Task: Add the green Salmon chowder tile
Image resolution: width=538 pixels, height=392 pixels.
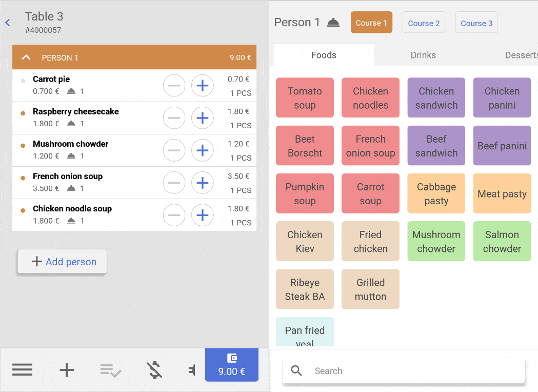Action: coord(502,241)
